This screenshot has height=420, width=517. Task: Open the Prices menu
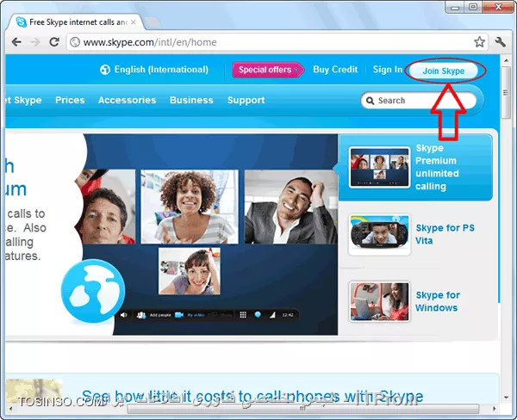[x=70, y=100]
